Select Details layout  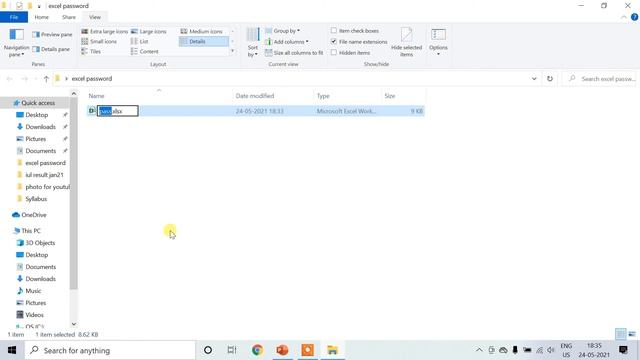tap(204, 42)
